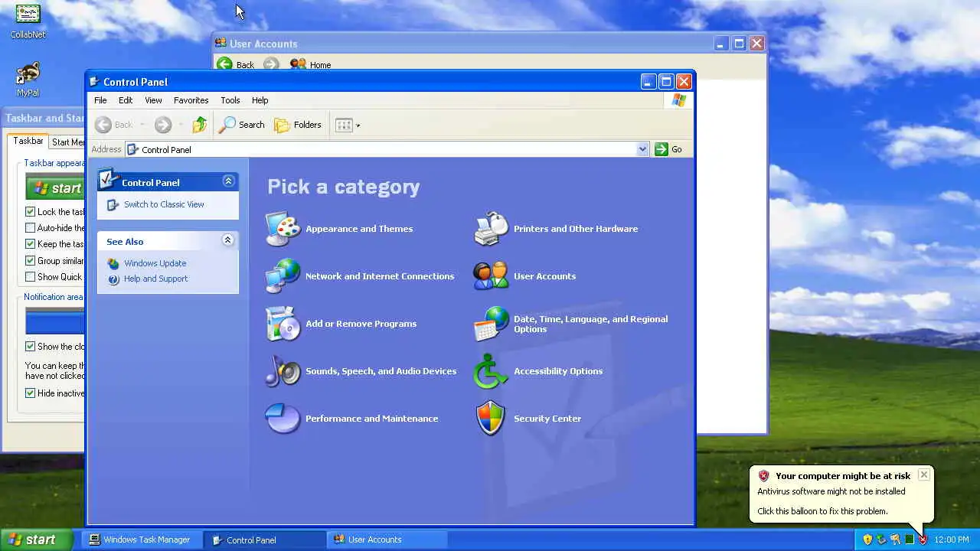Viewport: 980px width, 551px height.
Task: Collapse the Control Panel sidebar section
Action: coord(228,181)
